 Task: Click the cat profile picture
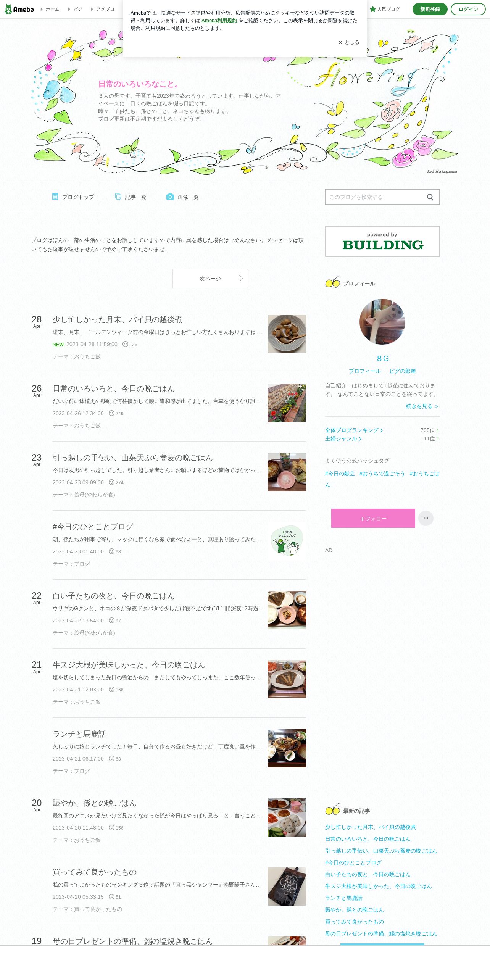(382, 322)
